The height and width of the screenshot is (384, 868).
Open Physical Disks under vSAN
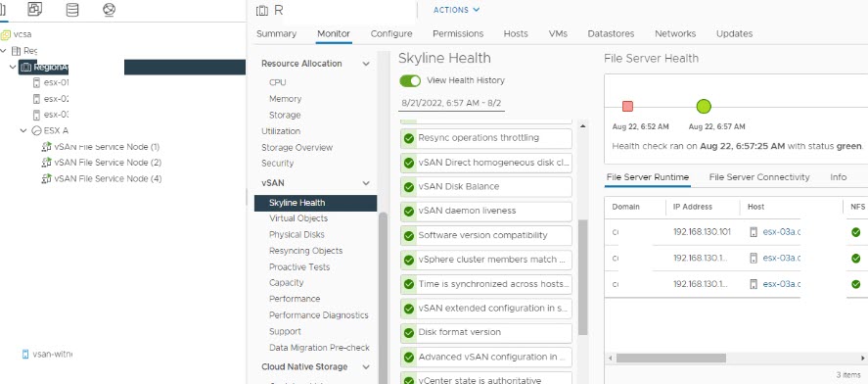point(297,235)
